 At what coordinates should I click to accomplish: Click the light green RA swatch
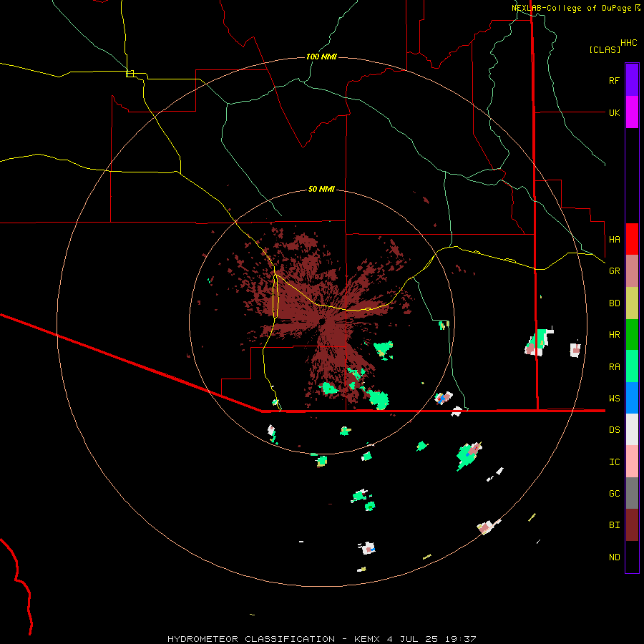point(632,366)
